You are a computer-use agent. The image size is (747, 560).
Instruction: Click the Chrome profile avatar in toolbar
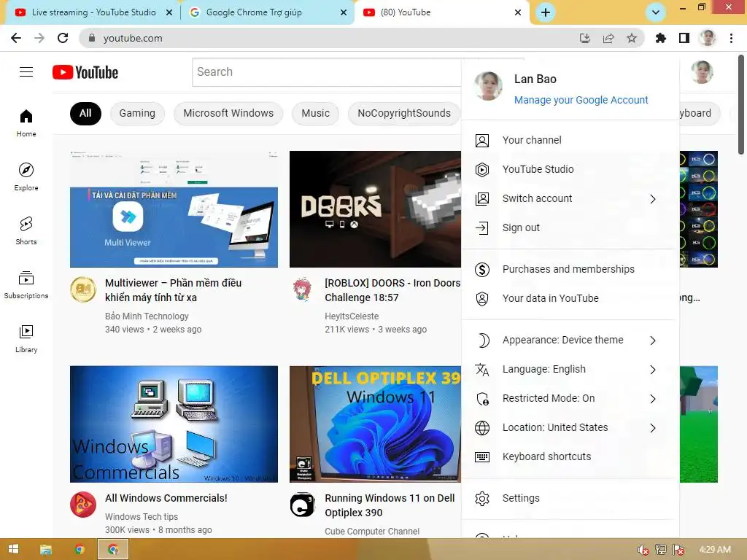coord(708,38)
